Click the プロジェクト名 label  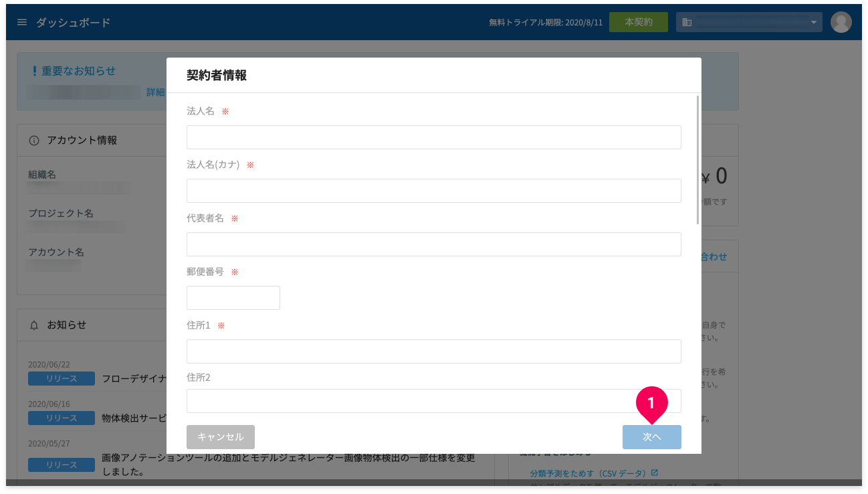click(x=61, y=214)
